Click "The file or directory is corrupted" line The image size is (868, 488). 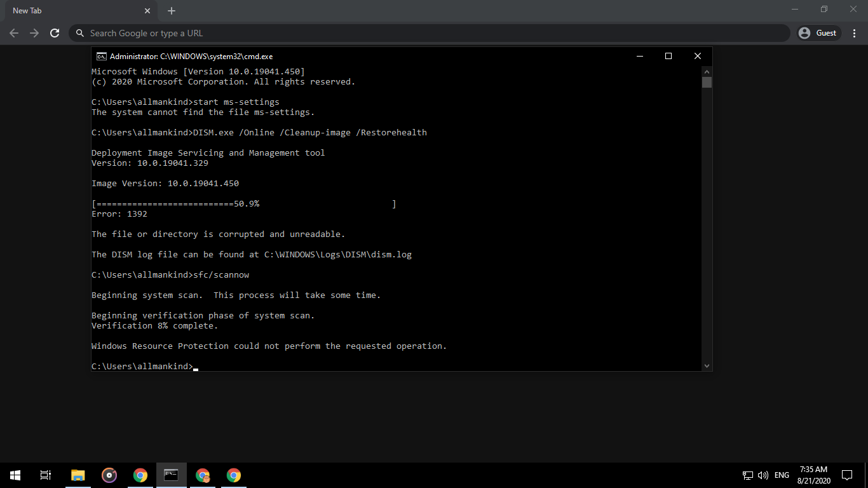pos(219,234)
